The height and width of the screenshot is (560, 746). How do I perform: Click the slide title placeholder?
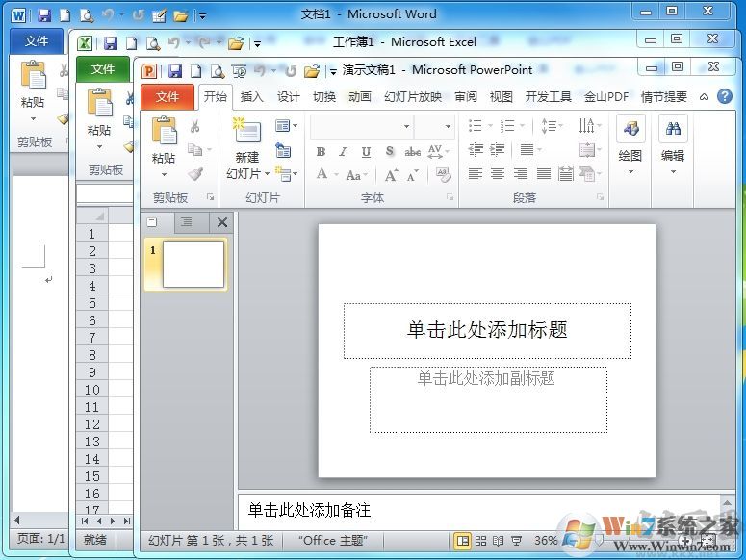click(x=487, y=331)
